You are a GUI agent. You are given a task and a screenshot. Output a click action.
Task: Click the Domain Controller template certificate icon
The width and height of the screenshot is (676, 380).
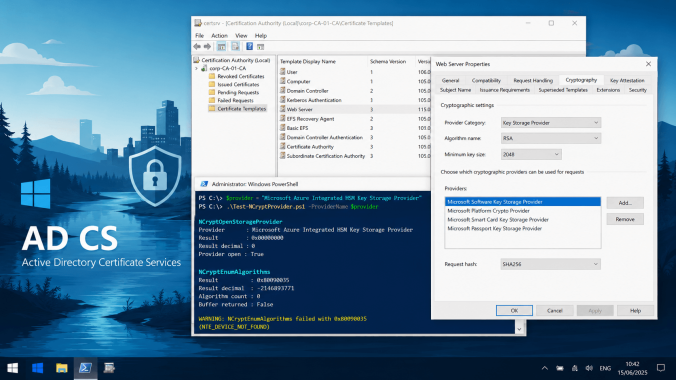tap(282, 91)
